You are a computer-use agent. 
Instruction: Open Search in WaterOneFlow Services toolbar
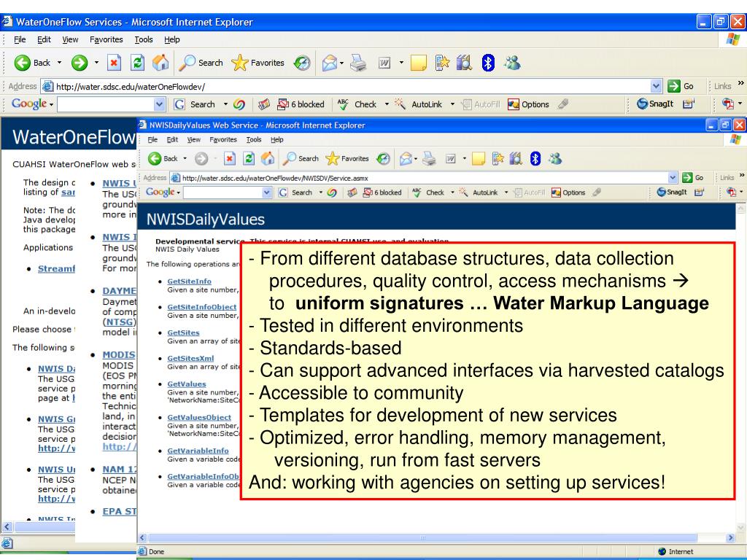pyautogui.click(x=201, y=63)
